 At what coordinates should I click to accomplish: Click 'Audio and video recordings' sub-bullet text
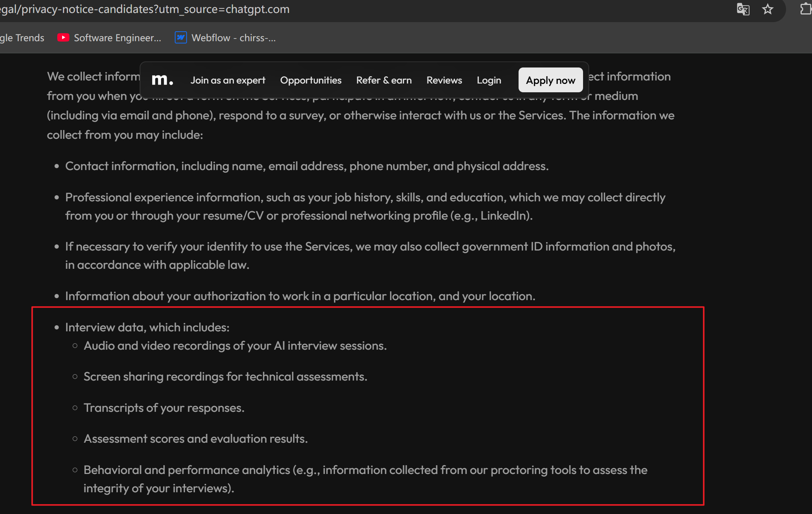[x=235, y=346]
